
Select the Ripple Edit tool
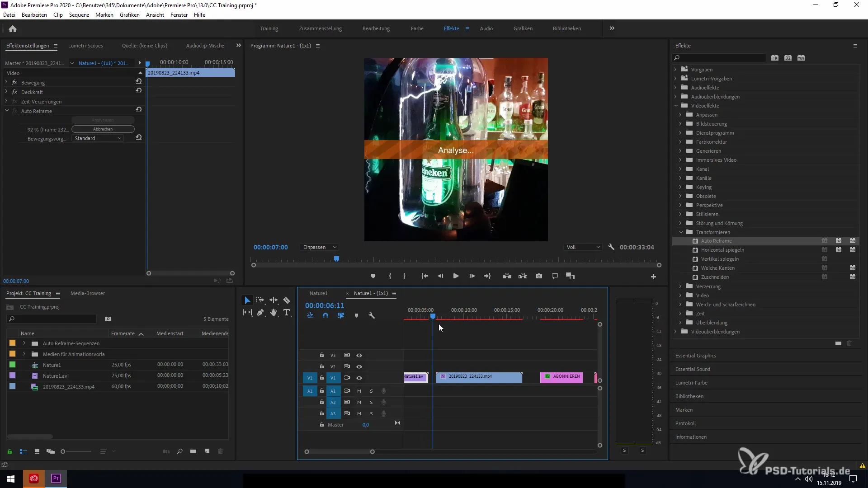tap(274, 300)
